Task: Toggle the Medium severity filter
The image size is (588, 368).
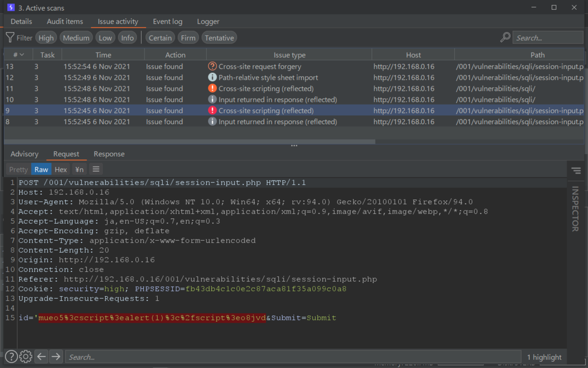Action: tap(76, 38)
